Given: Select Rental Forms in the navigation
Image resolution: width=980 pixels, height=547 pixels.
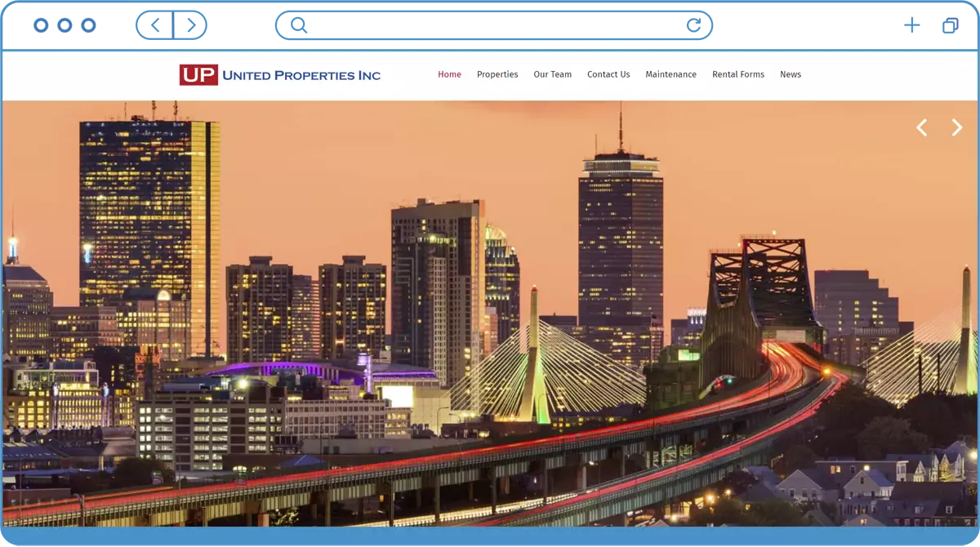Looking at the screenshot, I should tap(738, 74).
